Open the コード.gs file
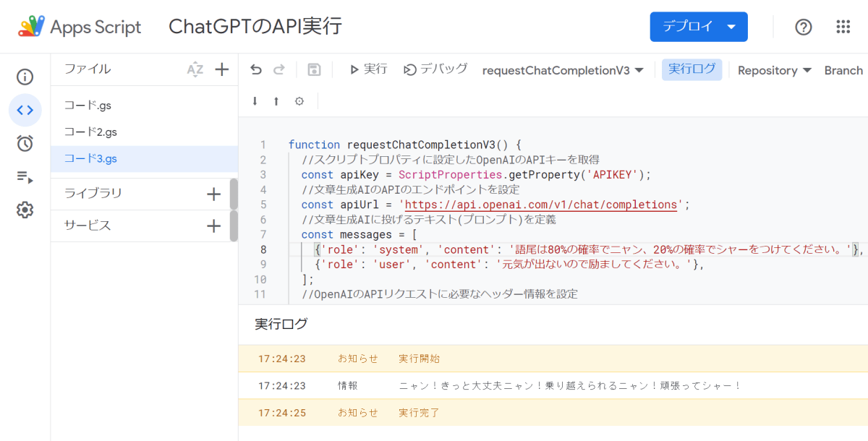Image resolution: width=868 pixels, height=441 pixels. [x=144, y=106]
